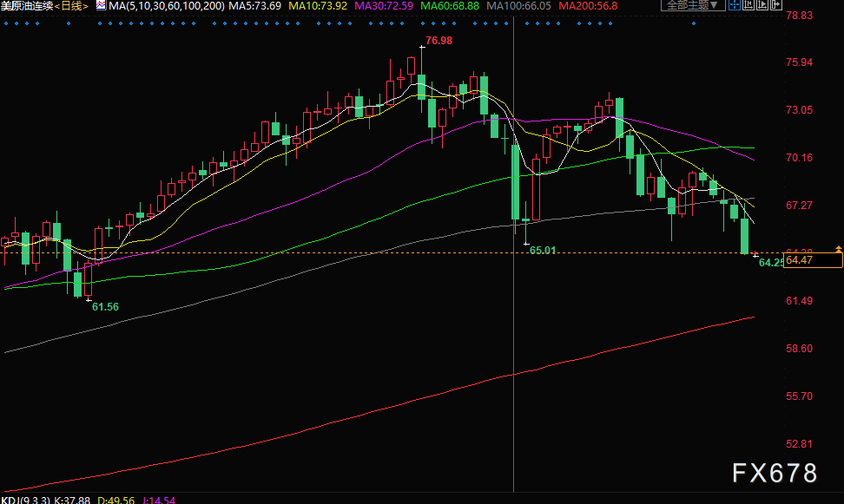The image size is (844, 504).
Task: Click the 65.01 low price label
Action: (543, 250)
